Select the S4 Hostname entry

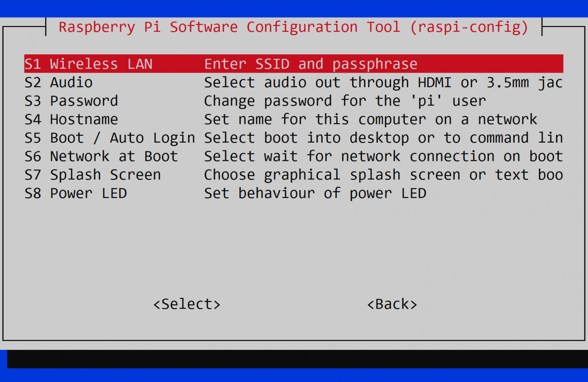pyautogui.click(x=71, y=120)
